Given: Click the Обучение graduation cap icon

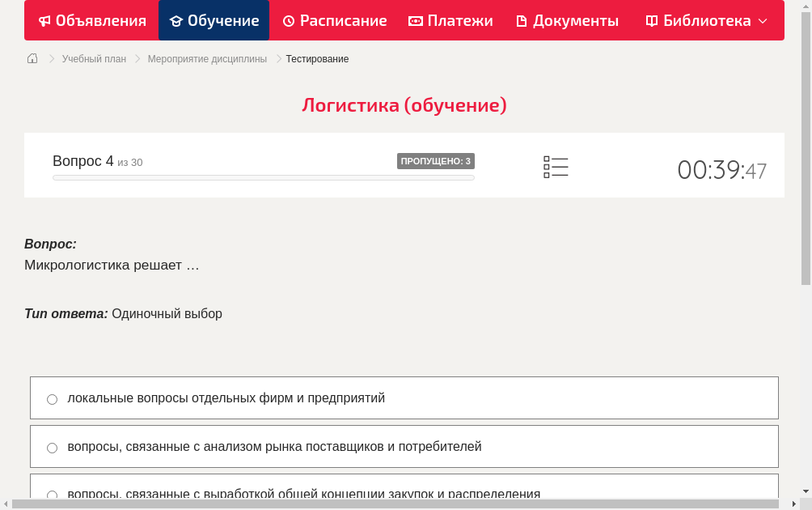Looking at the screenshot, I should [x=176, y=20].
